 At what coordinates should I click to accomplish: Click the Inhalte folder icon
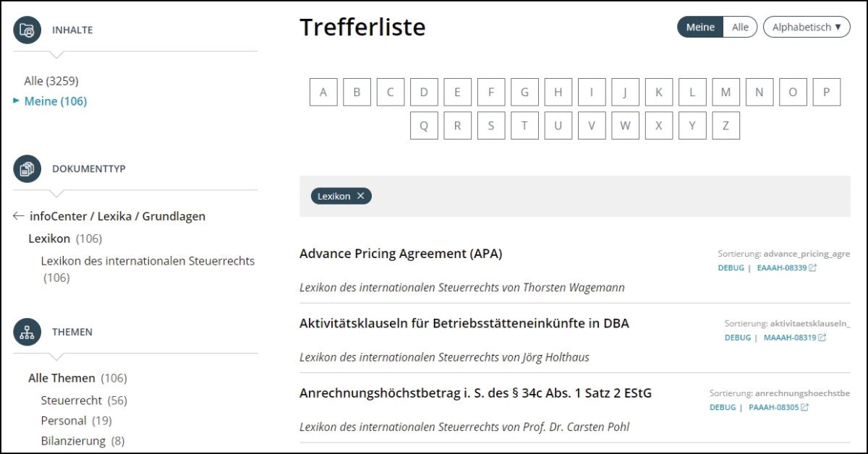tap(27, 30)
